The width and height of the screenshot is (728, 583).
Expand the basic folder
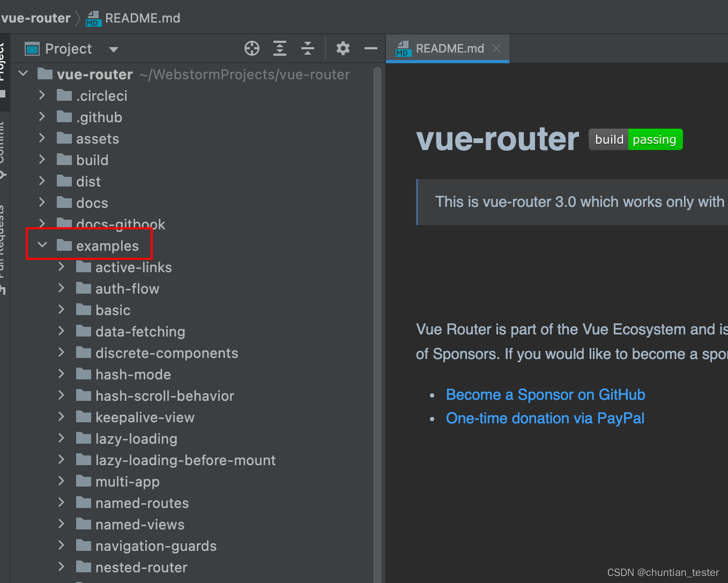61,310
